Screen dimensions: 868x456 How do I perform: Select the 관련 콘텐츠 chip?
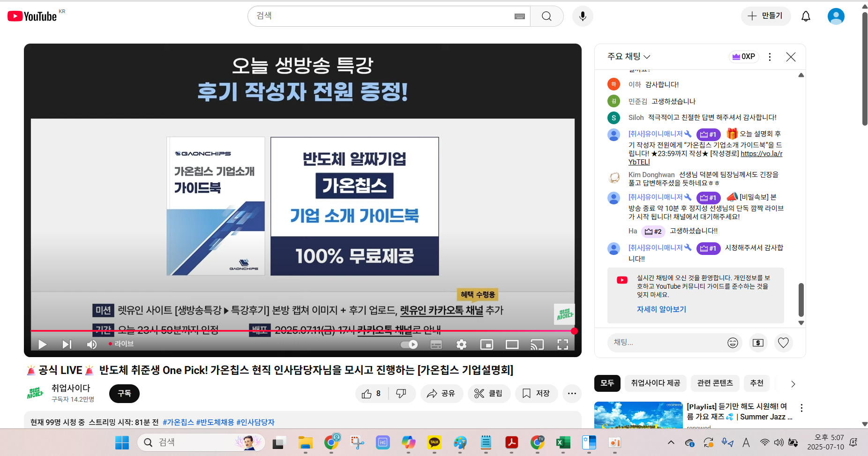[715, 383]
